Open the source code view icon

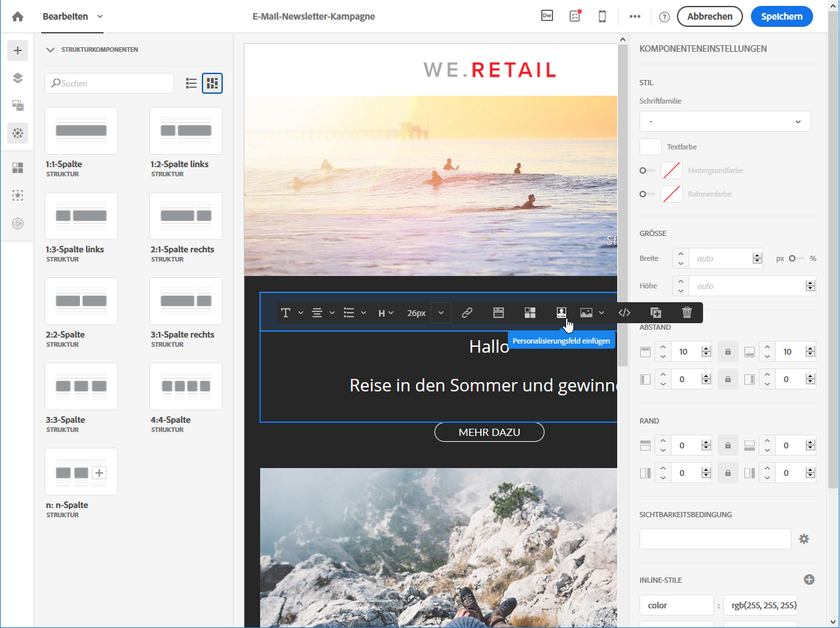pos(624,313)
